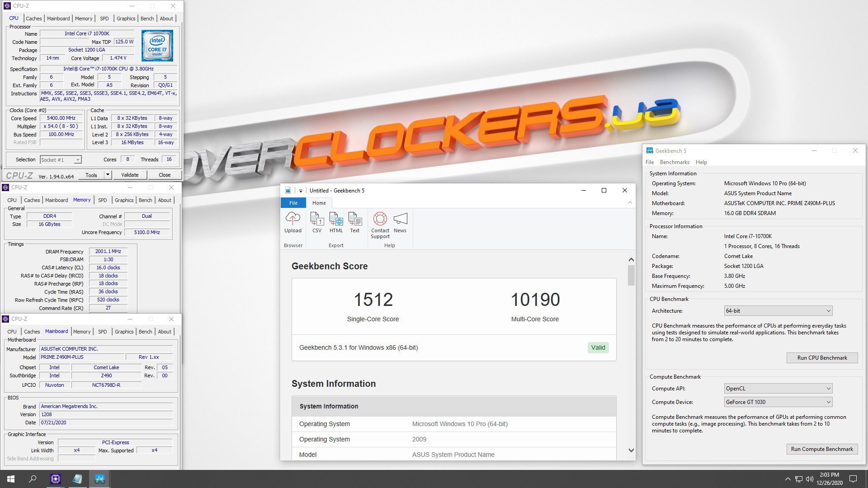Screen dimensions: 868x488
Task: Click the taskbar clock showing 2:03 PM
Action: (829, 479)
